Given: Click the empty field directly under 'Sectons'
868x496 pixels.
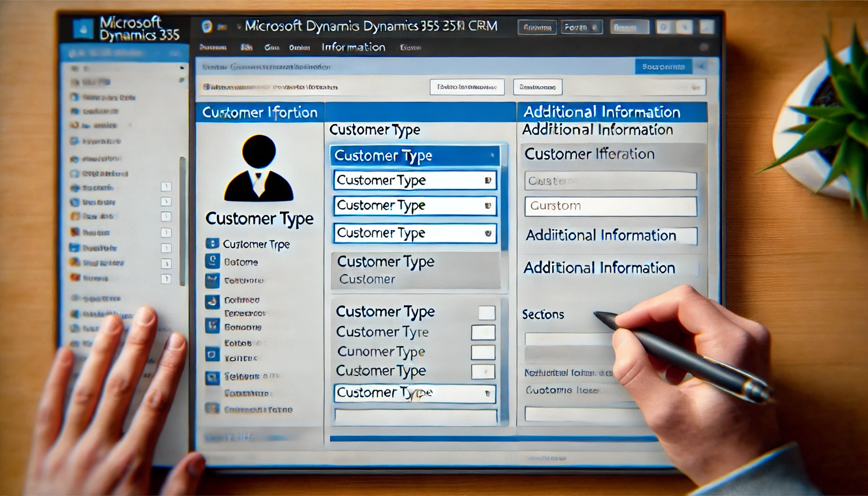Looking at the screenshot, I should tap(570, 339).
